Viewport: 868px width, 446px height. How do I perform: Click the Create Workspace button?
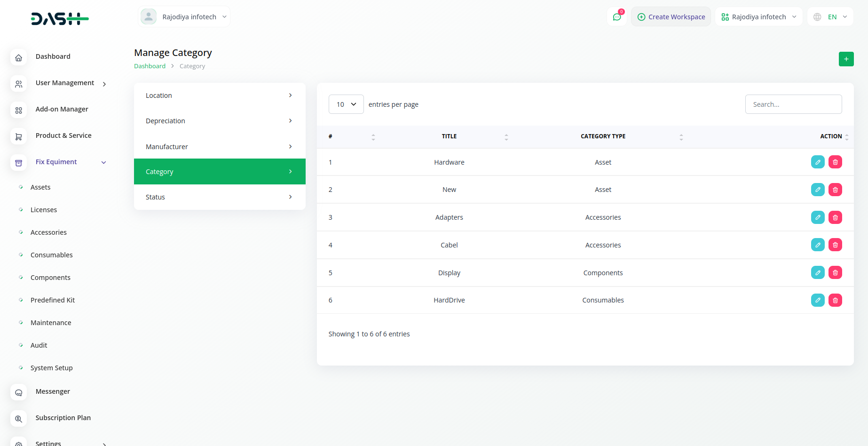pyautogui.click(x=671, y=17)
